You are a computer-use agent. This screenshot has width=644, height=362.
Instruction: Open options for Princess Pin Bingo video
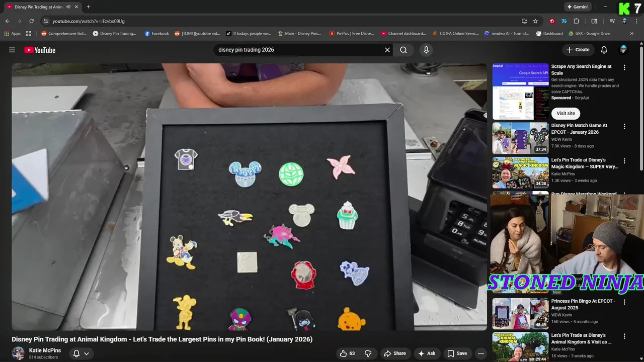click(x=624, y=302)
